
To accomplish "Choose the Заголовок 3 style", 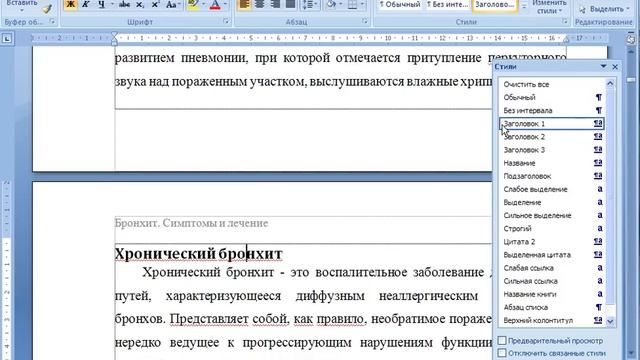I will (x=551, y=150).
